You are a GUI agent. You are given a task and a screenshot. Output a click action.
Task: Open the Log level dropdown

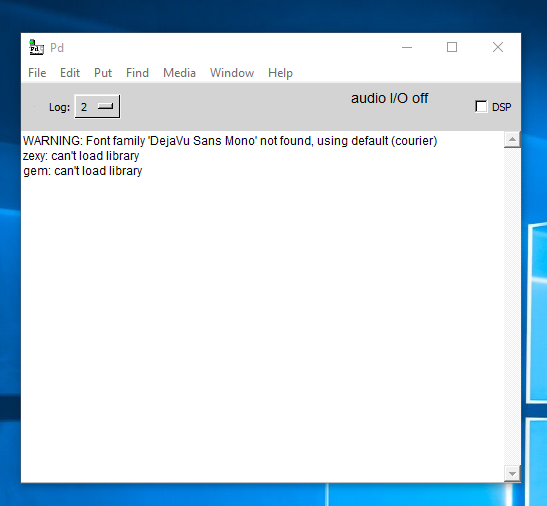(x=97, y=106)
